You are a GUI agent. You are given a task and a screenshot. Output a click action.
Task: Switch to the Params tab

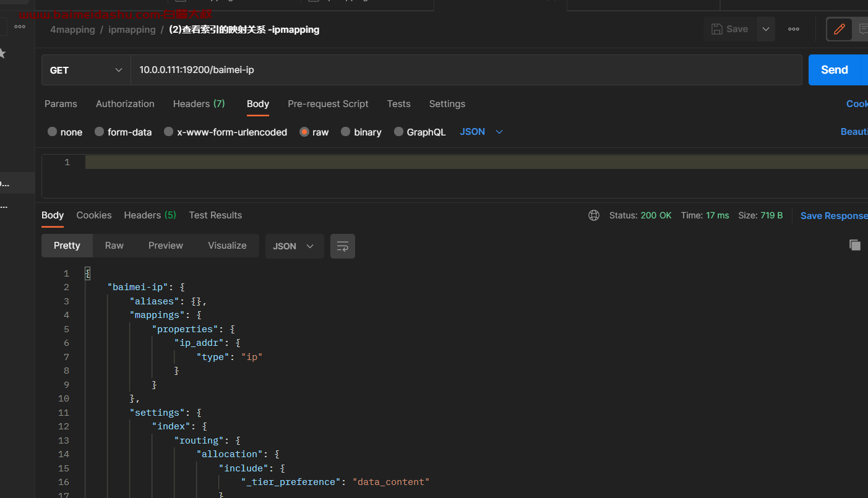click(61, 104)
